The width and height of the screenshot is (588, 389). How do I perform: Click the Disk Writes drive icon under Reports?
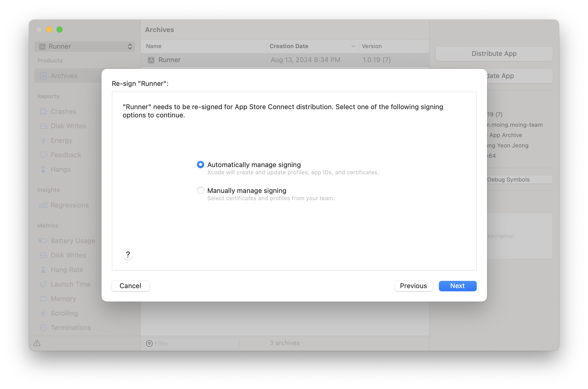(x=43, y=126)
